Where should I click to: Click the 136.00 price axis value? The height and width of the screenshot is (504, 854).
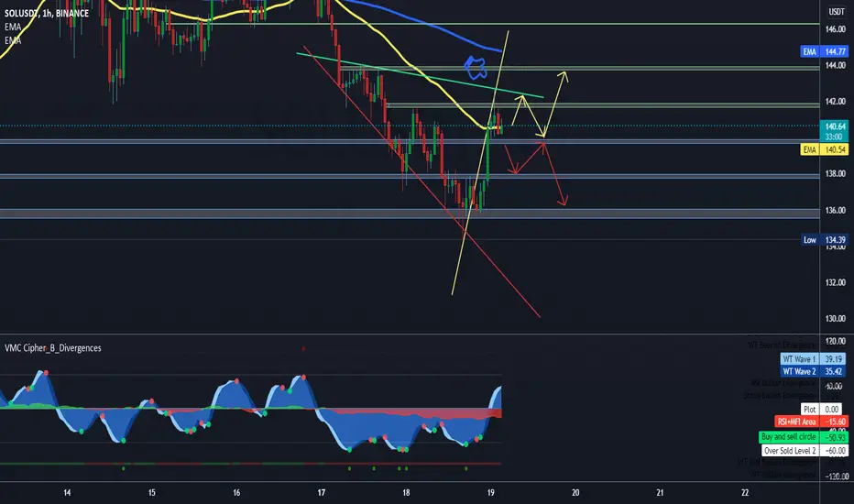coord(835,211)
